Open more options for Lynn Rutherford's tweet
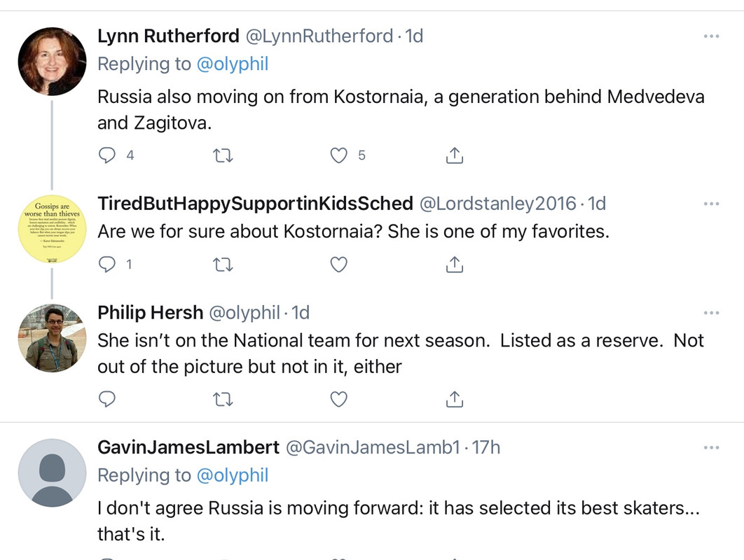The image size is (744, 560). point(711,36)
